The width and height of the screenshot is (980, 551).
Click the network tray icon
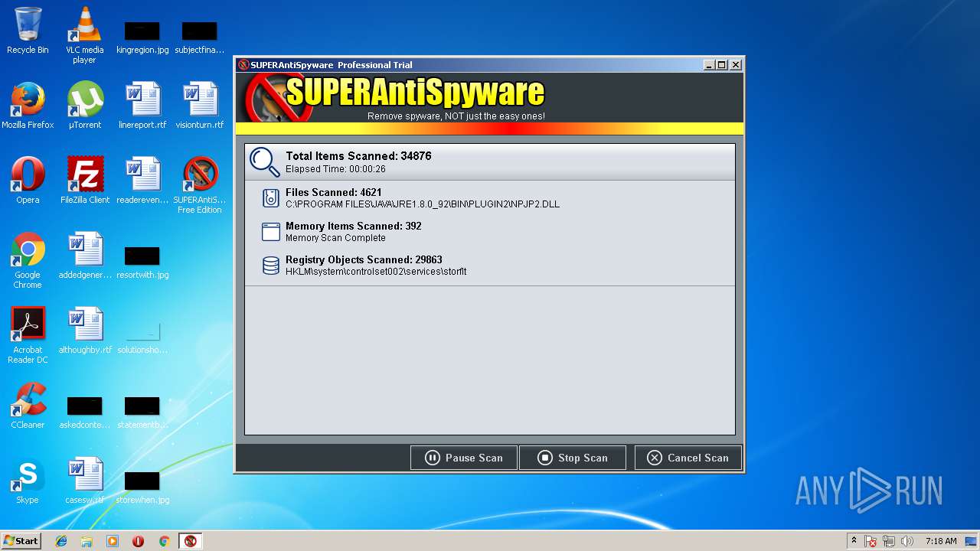click(889, 541)
